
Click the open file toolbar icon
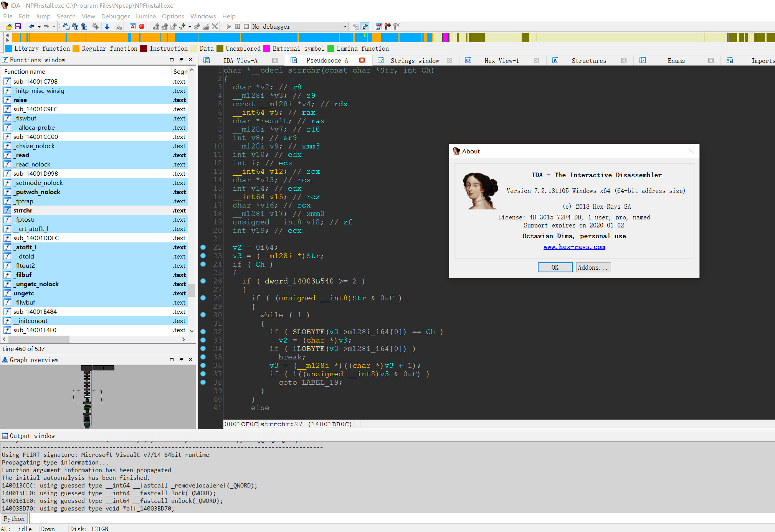[x=8, y=26]
